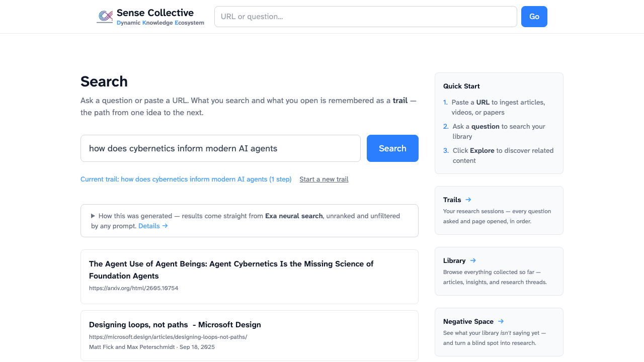Screen dimensions: 644x362
Task: Open the 'Start a new trail' link
Action: point(324,179)
